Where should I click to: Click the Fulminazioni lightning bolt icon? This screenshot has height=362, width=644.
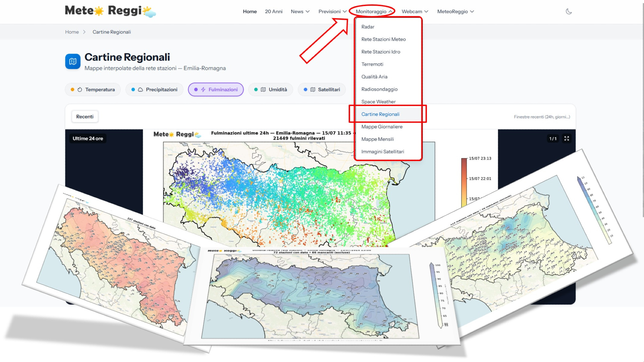coord(203,90)
